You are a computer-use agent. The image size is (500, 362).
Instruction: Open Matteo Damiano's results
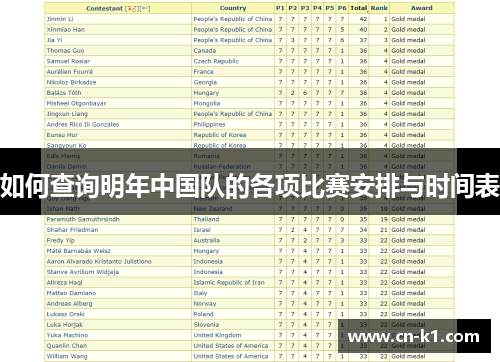pyautogui.click(x=71, y=293)
